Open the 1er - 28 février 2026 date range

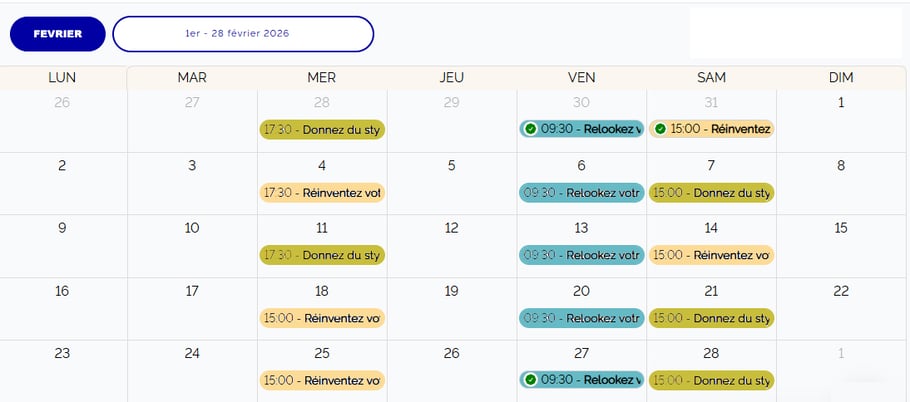click(243, 34)
